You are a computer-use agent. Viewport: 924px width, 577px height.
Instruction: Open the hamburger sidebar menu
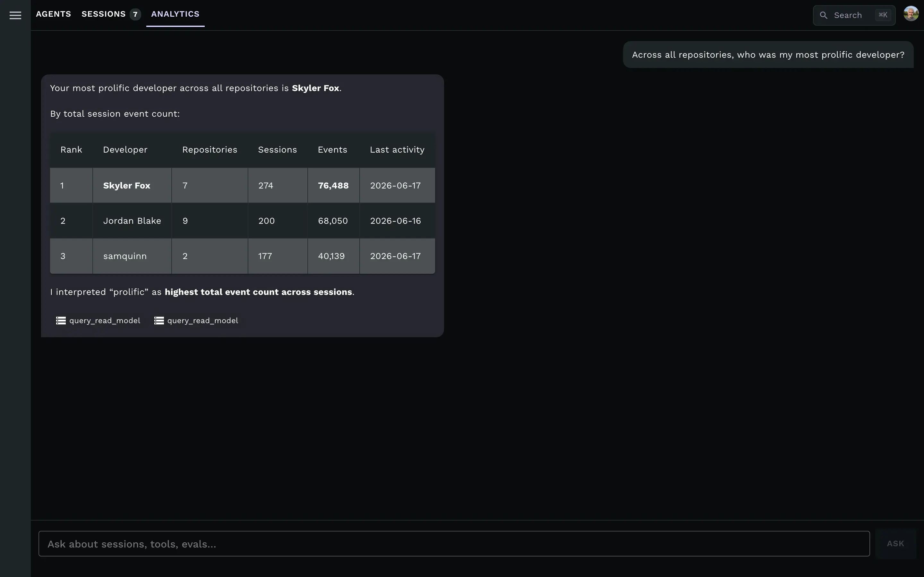[x=15, y=15]
